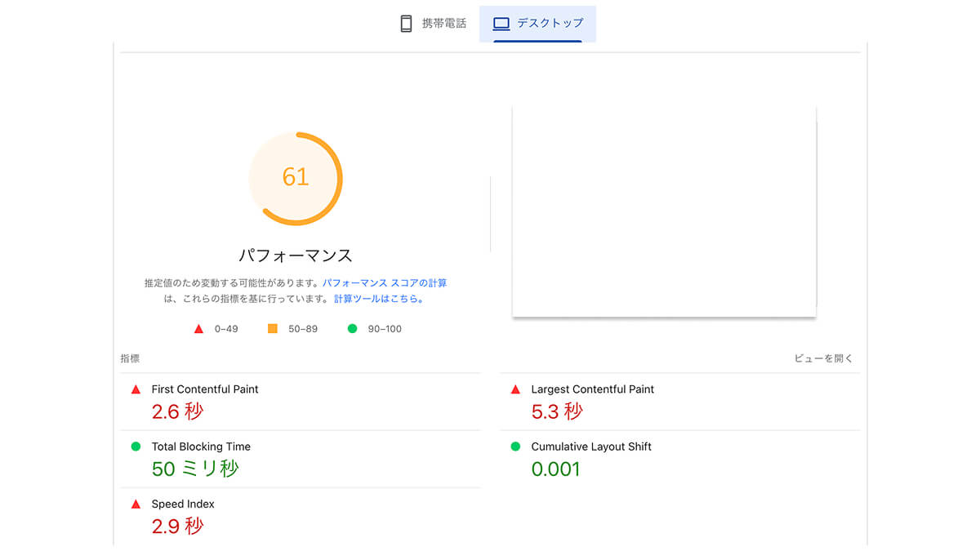Expand metrics with ビューを開く
The width and height of the screenshot is (980, 551).
823,358
